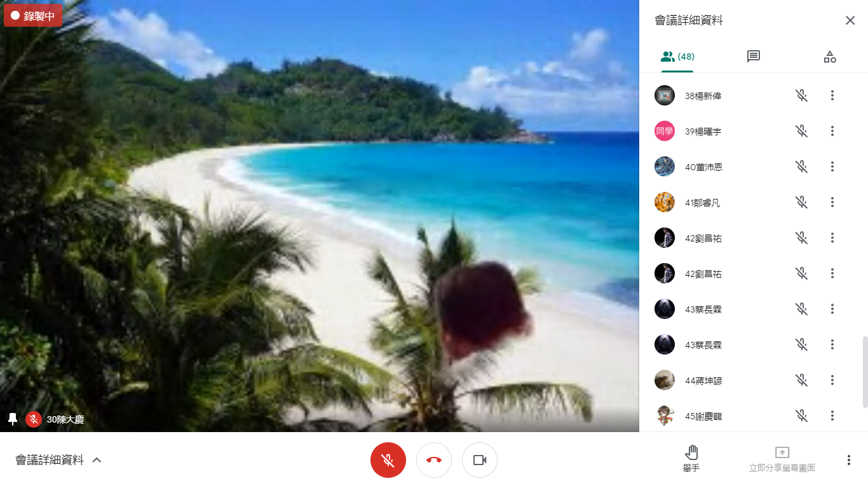Click muted mic icon for 45謝慶龍
Image resolution: width=868 pixels, height=488 pixels.
pos(802,416)
